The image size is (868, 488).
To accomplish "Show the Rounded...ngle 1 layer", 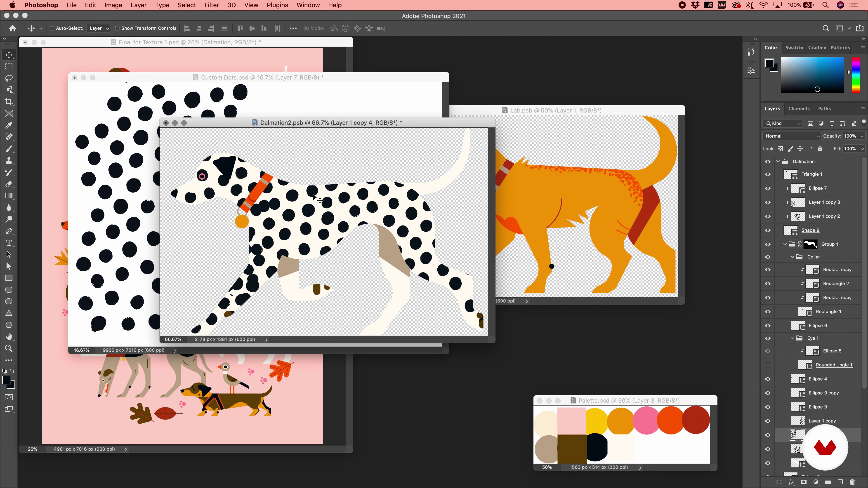I will [768, 365].
